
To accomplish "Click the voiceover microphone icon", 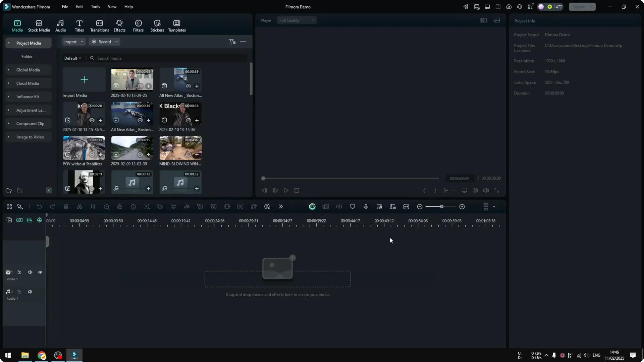I will click(x=366, y=206).
